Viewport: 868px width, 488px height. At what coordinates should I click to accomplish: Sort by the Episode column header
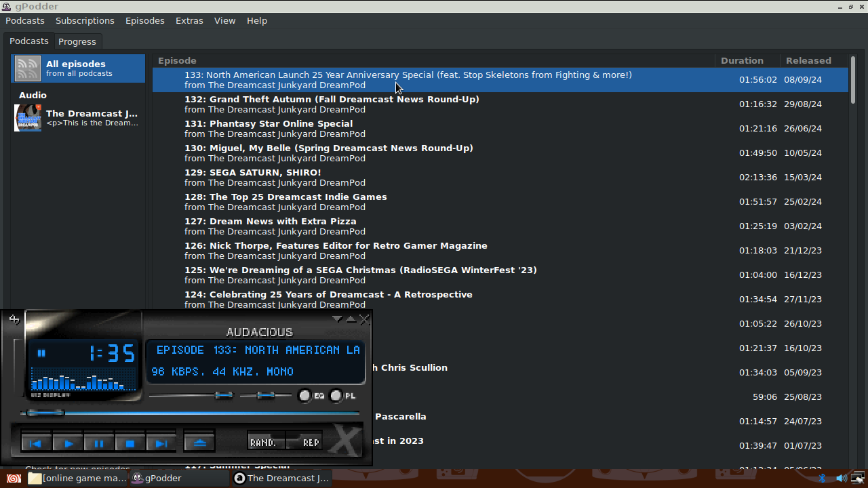point(433,60)
